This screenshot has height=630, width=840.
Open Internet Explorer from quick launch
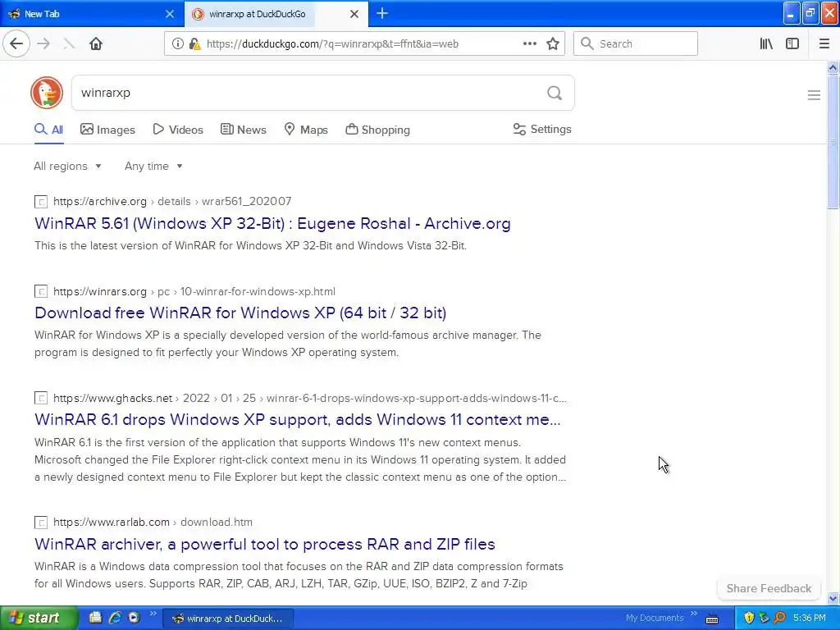[x=115, y=618]
